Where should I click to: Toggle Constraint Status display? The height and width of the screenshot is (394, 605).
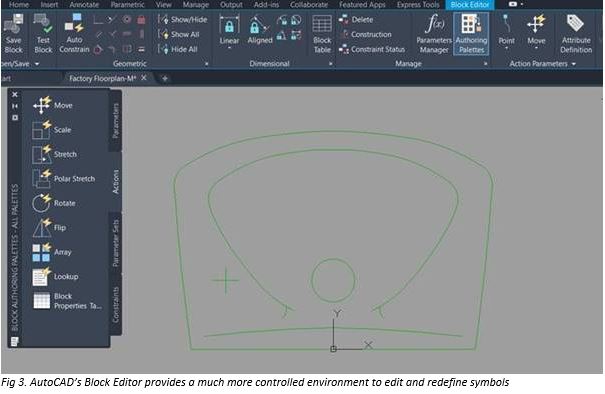pyautogui.click(x=372, y=49)
